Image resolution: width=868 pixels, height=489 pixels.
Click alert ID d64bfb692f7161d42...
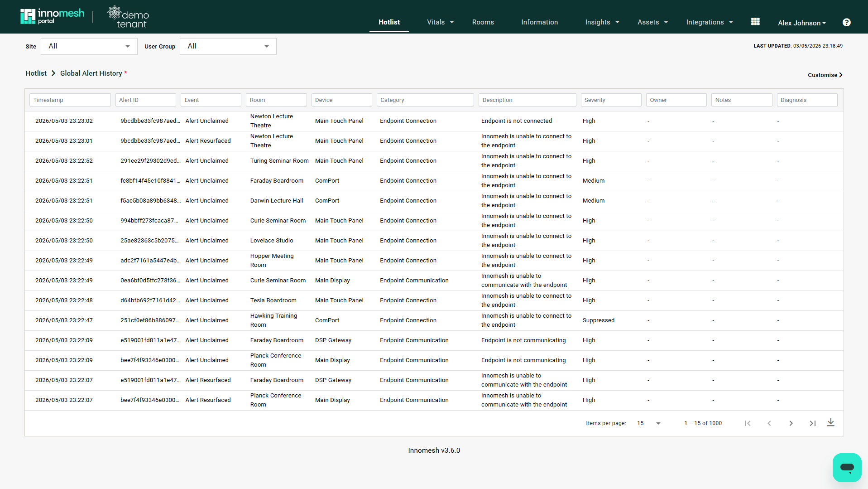click(150, 300)
